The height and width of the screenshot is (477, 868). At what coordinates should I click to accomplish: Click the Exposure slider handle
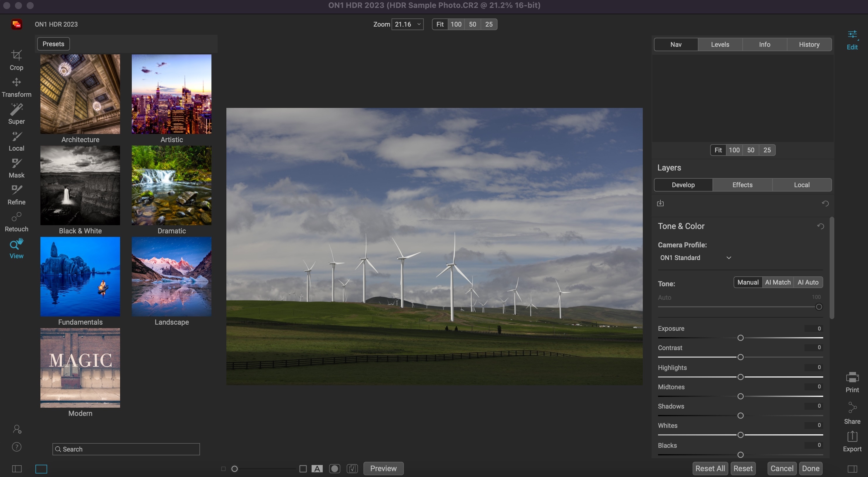click(x=740, y=337)
